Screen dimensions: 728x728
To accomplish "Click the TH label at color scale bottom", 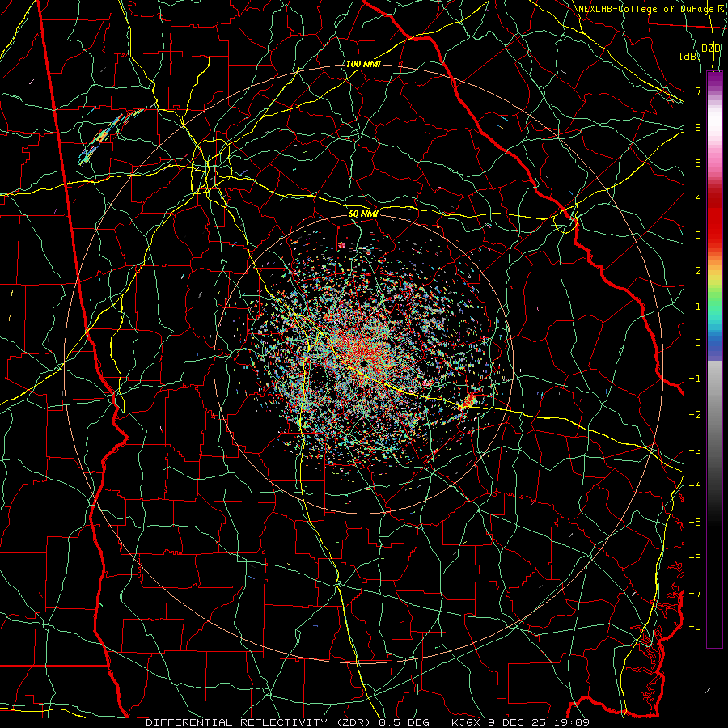I will tap(695, 629).
